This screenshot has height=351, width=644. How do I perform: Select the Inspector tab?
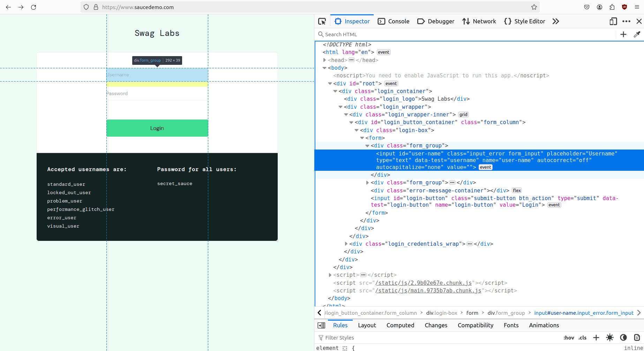352,21
